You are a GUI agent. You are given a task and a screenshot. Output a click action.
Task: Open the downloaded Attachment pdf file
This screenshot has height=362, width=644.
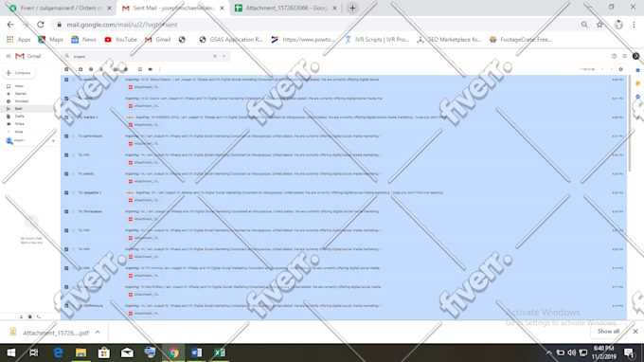pyautogui.click(x=49, y=333)
